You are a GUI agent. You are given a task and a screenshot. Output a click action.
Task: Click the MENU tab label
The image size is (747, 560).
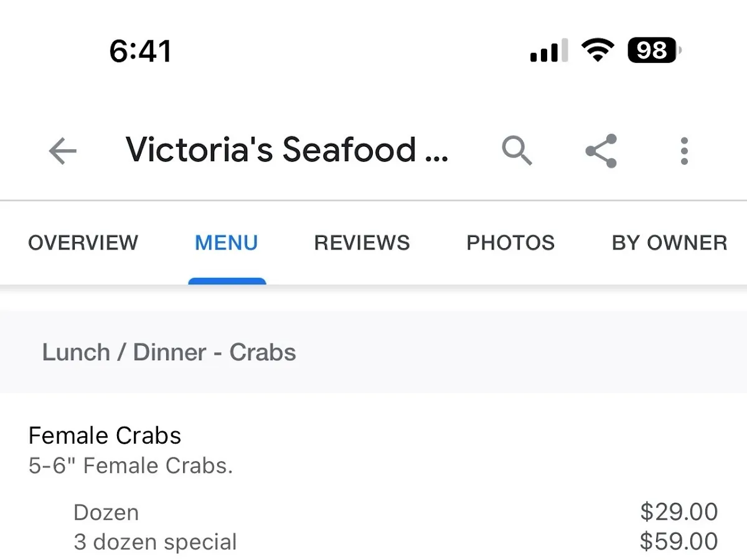[227, 243]
